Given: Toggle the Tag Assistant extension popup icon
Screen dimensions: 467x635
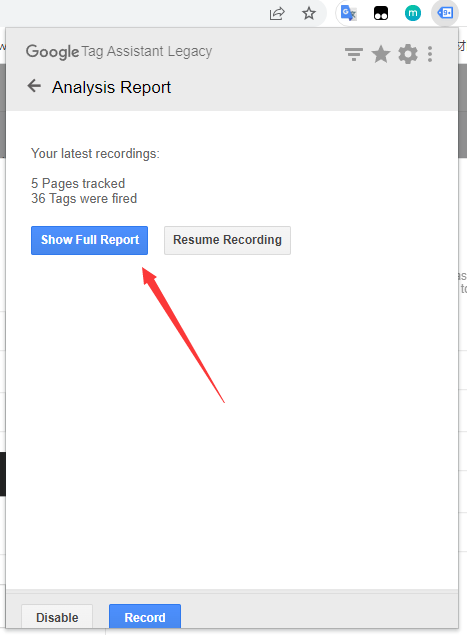Looking at the screenshot, I should (445, 13).
